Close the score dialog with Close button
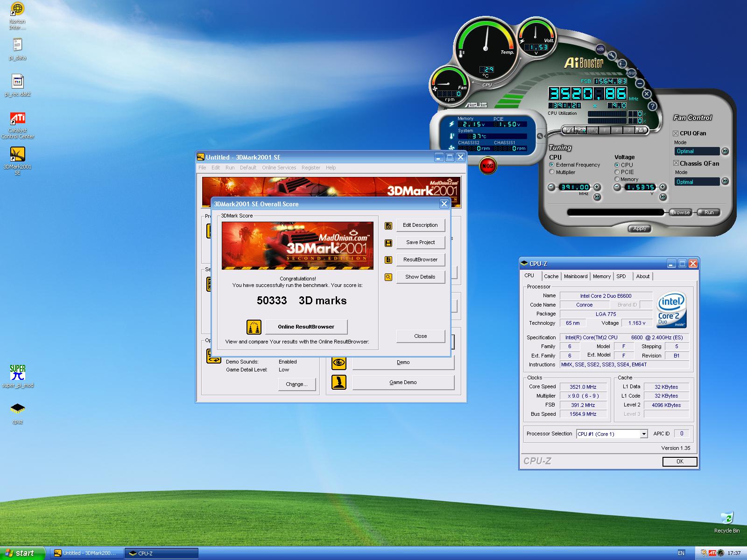747x560 pixels. [420, 336]
